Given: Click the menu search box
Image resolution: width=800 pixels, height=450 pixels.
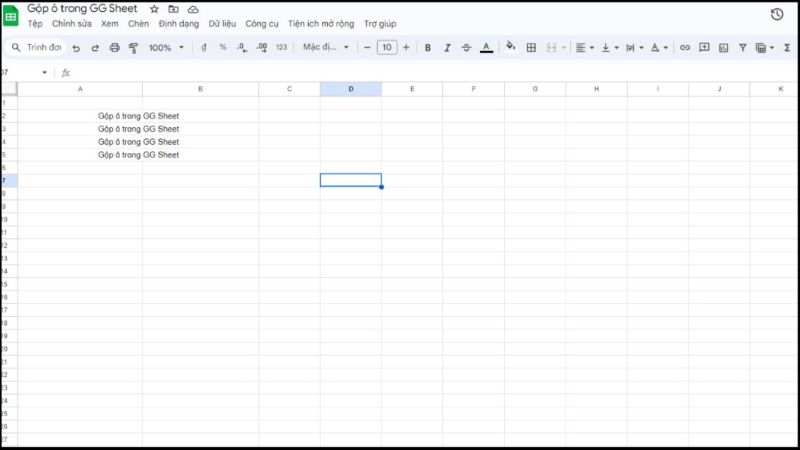Looking at the screenshot, I should tap(37, 47).
